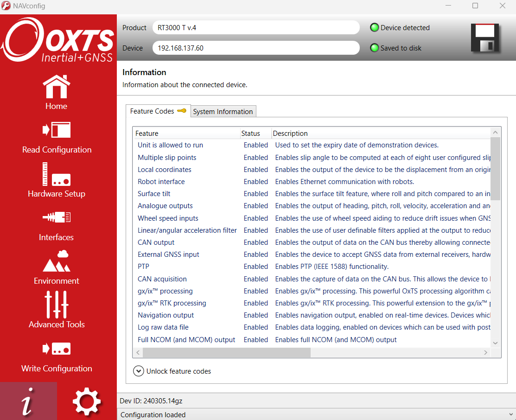Click the NAVconfig title bar app icon
This screenshot has width=516, height=420.
[x=6, y=6]
